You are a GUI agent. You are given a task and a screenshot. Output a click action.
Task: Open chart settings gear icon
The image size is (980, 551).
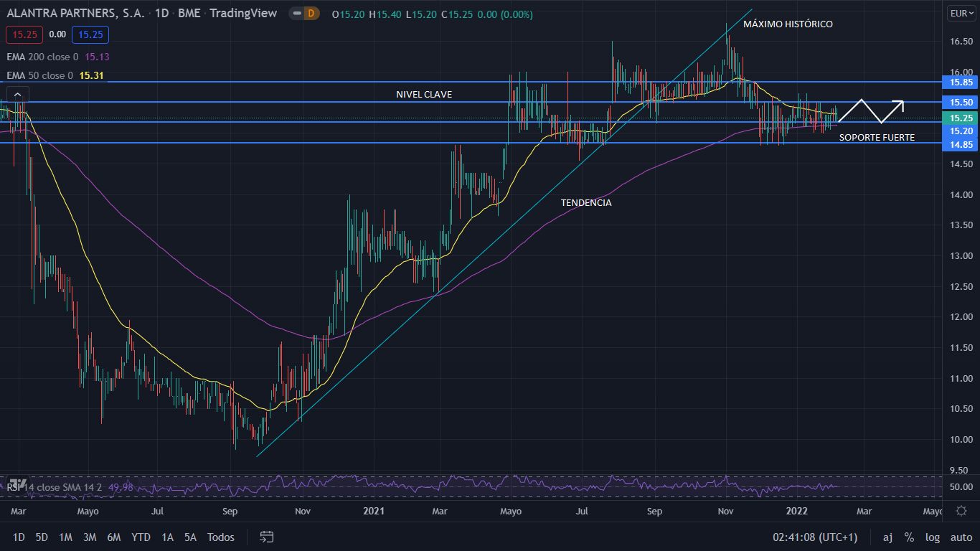pos(961,511)
